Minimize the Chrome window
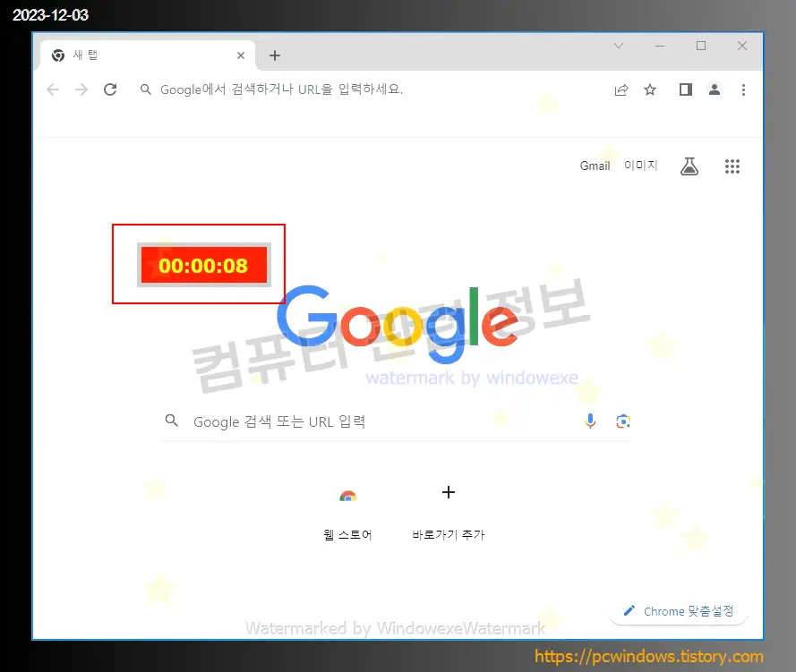This screenshot has height=672, width=796. [660, 46]
